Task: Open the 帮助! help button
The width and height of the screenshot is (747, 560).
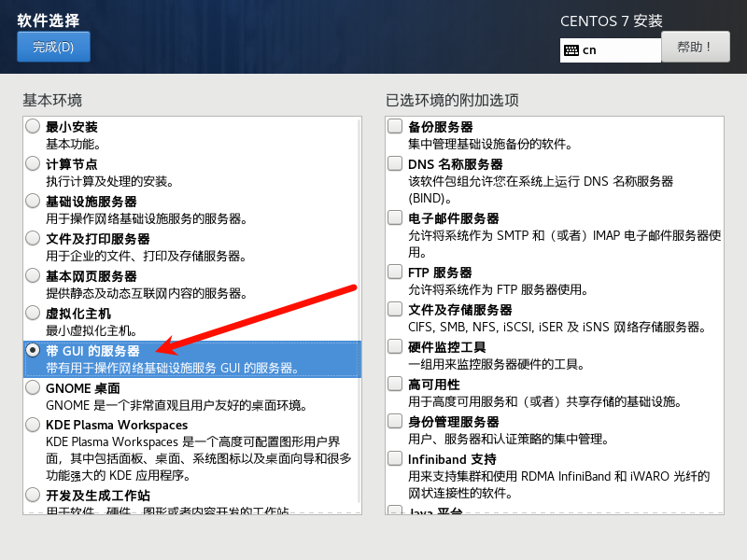Action: pos(695,47)
